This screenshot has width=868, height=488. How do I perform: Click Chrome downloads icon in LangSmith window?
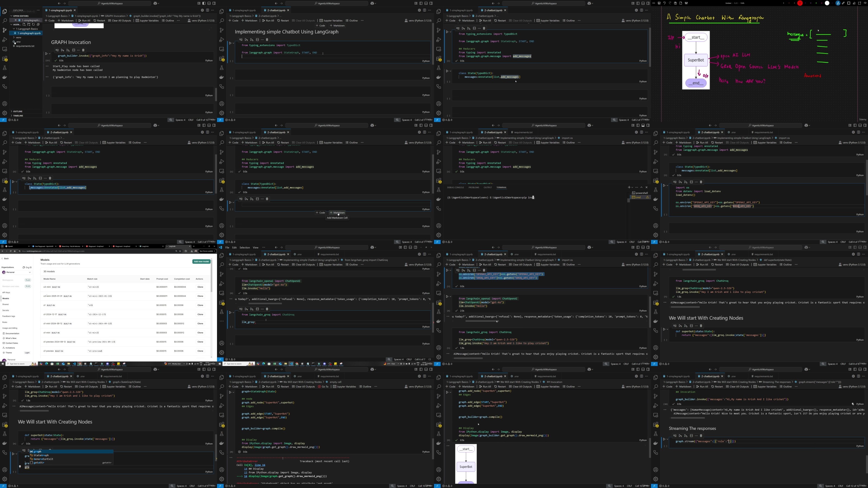click(x=192, y=251)
